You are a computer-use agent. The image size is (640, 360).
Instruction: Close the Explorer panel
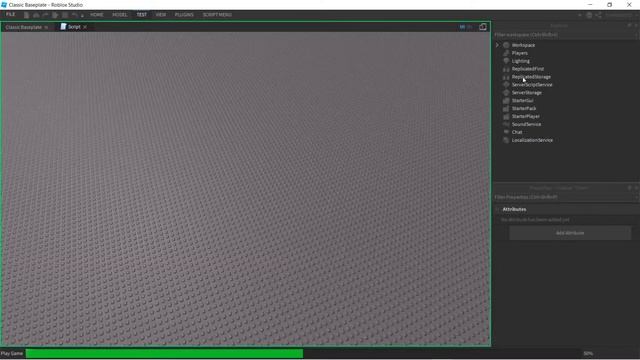tap(636, 25)
